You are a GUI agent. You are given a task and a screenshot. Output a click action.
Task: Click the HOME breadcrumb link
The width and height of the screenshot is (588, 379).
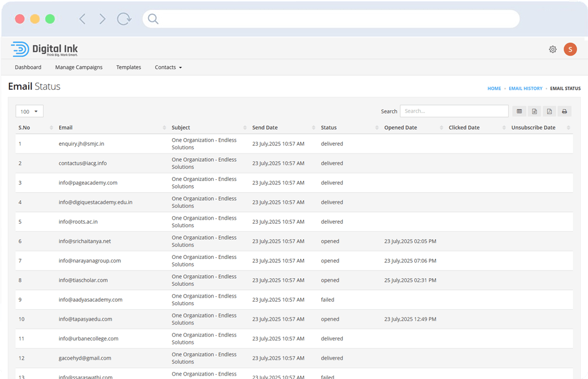point(494,88)
